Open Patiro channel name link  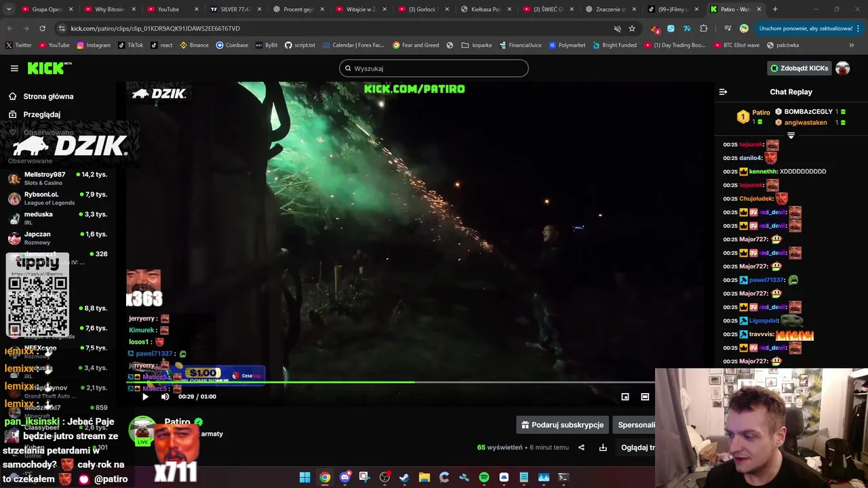point(178,422)
